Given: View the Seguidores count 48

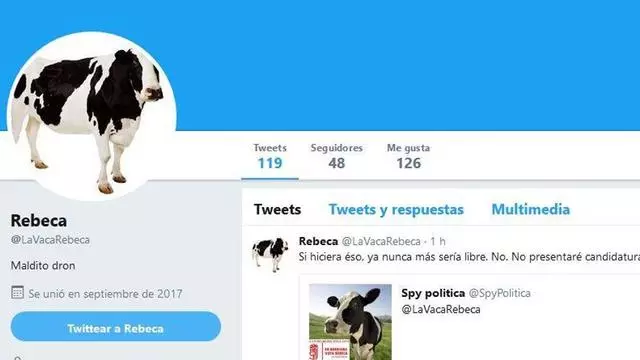Looking at the screenshot, I should [337, 156].
